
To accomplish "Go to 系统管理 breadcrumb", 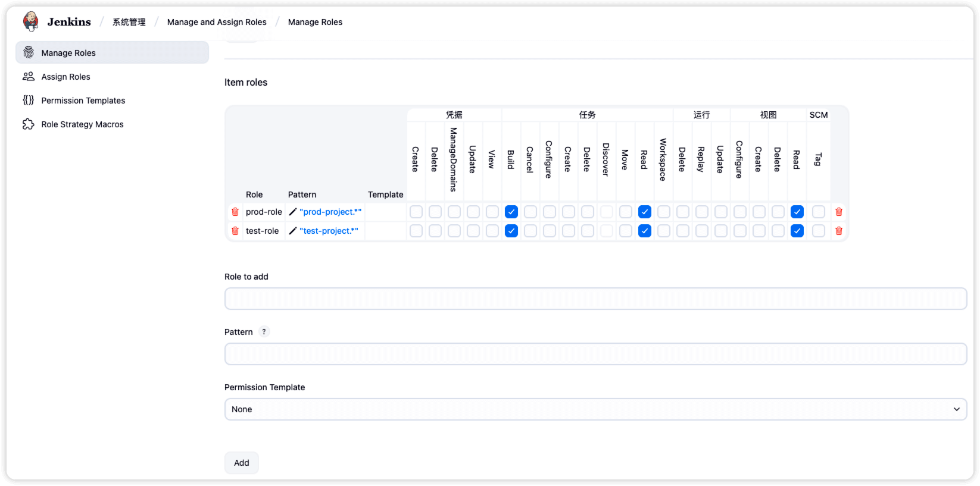I will tap(129, 22).
